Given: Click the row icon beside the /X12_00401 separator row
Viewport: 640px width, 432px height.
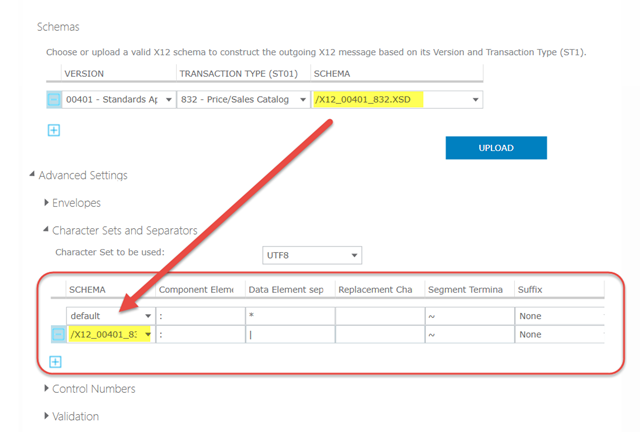Looking at the screenshot, I should 58,334.
